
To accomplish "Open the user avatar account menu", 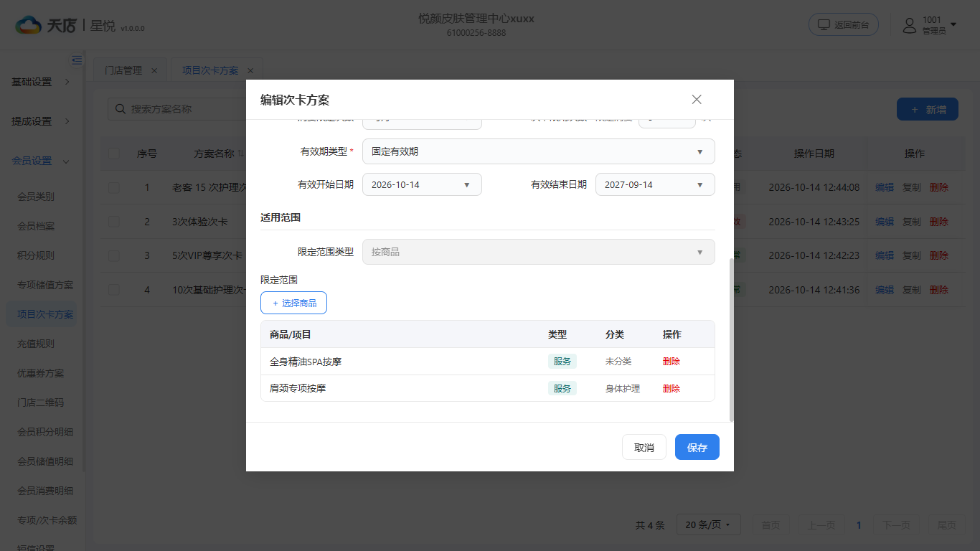I will click(x=930, y=25).
